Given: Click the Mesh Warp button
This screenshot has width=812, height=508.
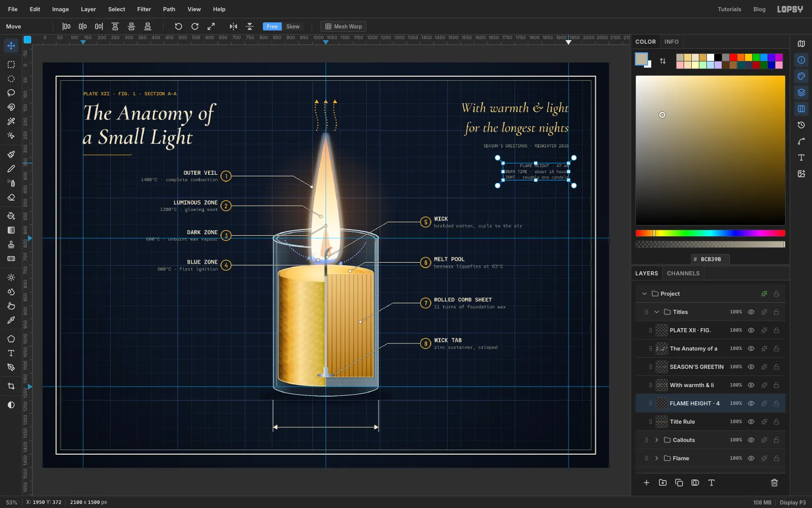Looking at the screenshot, I should pos(344,26).
